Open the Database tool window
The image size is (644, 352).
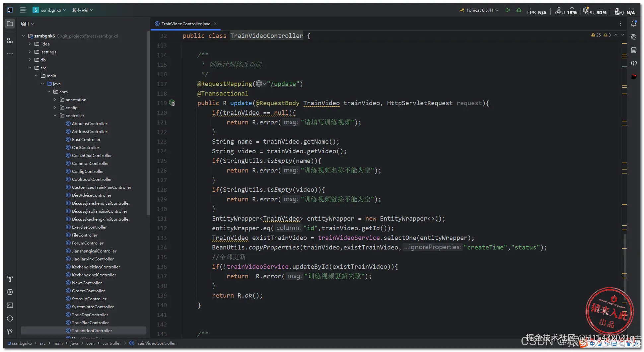[x=634, y=50]
